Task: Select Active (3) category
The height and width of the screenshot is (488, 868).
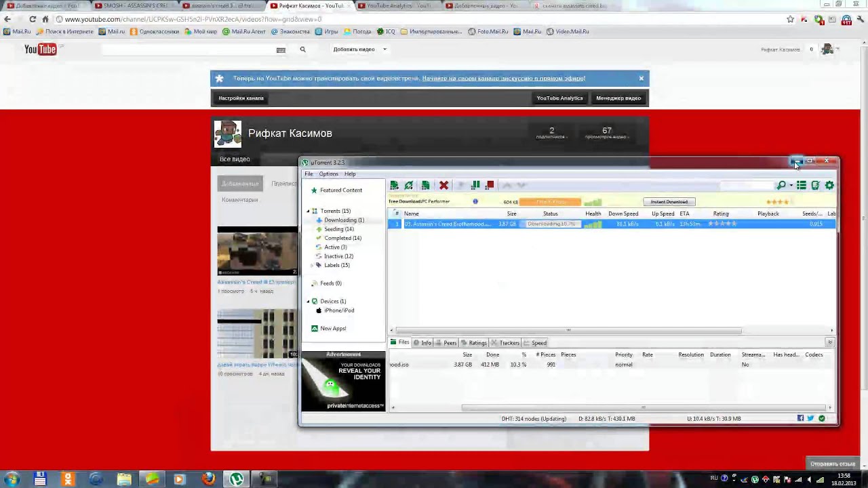Action: point(335,247)
